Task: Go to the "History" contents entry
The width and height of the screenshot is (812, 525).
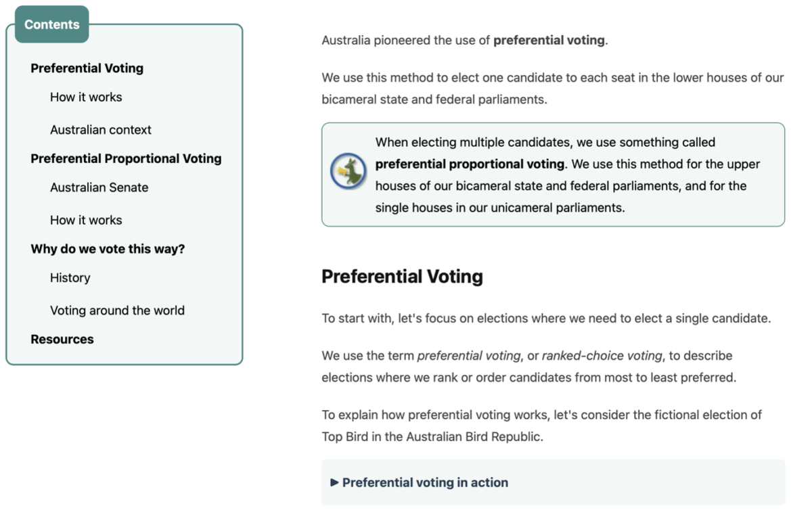Action: (70, 278)
